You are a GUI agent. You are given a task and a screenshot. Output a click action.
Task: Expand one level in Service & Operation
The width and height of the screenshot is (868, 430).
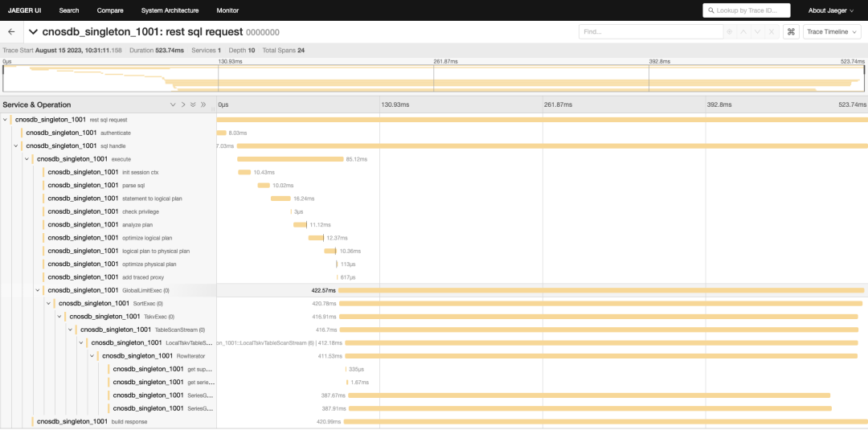coord(173,104)
